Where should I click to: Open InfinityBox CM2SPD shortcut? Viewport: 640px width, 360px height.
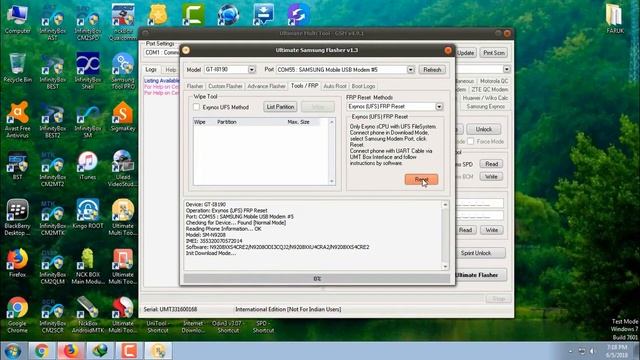(88, 22)
